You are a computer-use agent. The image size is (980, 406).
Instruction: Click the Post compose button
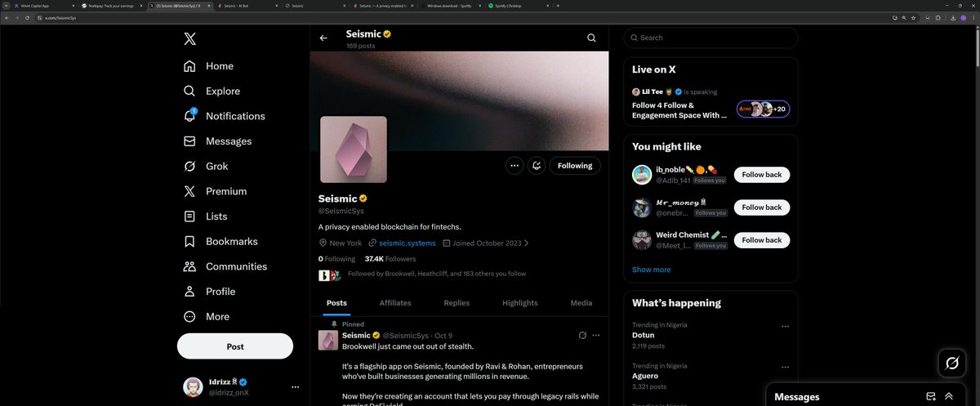[x=235, y=346]
